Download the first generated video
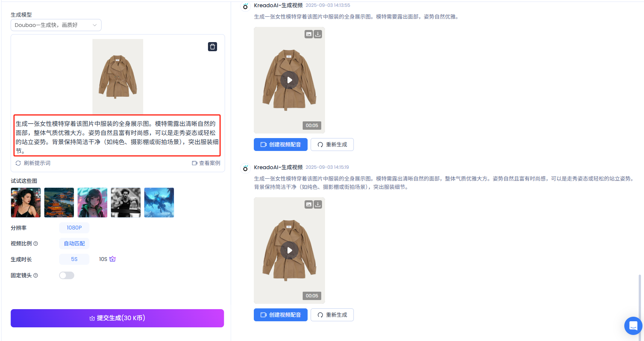 pyautogui.click(x=318, y=34)
